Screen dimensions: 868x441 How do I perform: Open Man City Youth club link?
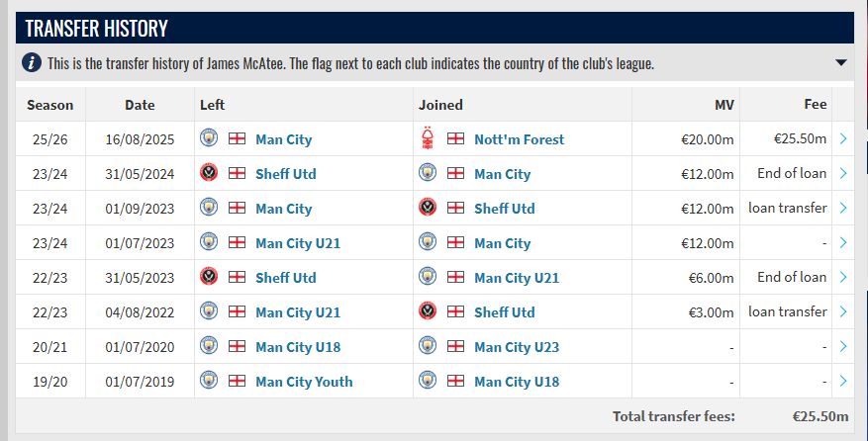click(x=303, y=382)
